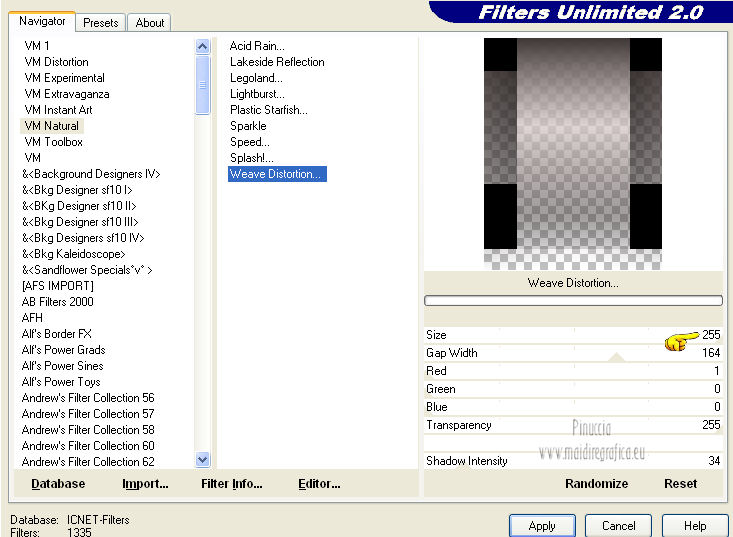This screenshot has width=733, height=537.
Task: Click the category list scroll down arrow
Action: click(x=202, y=459)
